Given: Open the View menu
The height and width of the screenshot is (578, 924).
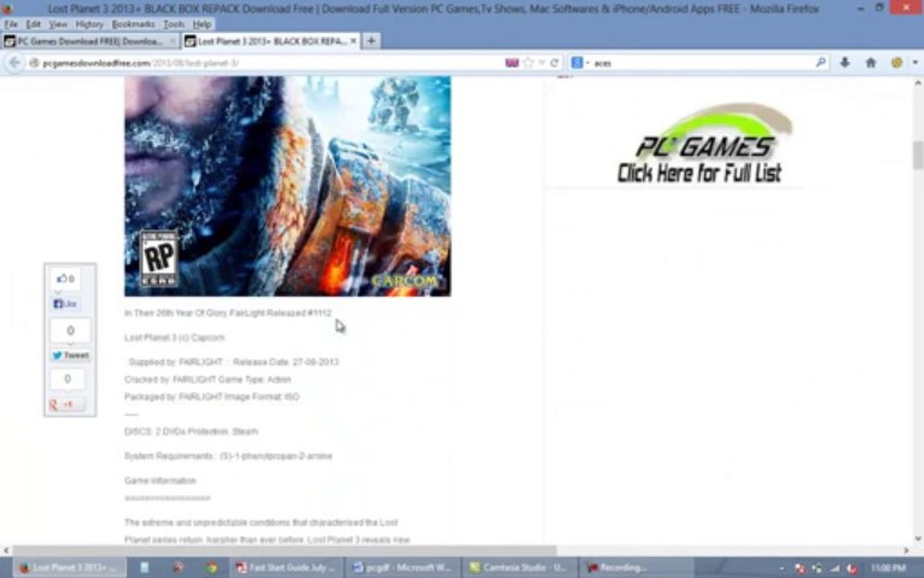Looking at the screenshot, I should [58, 24].
